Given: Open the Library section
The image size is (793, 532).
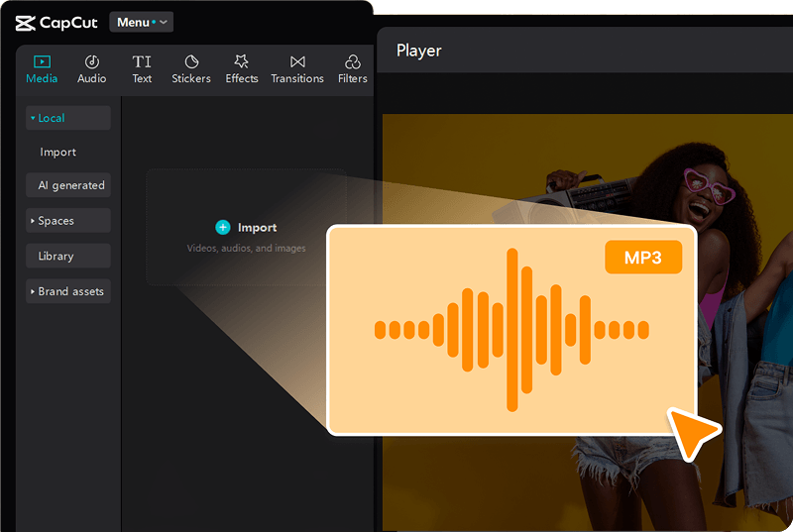Looking at the screenshot, I should (x=68, y=257).
